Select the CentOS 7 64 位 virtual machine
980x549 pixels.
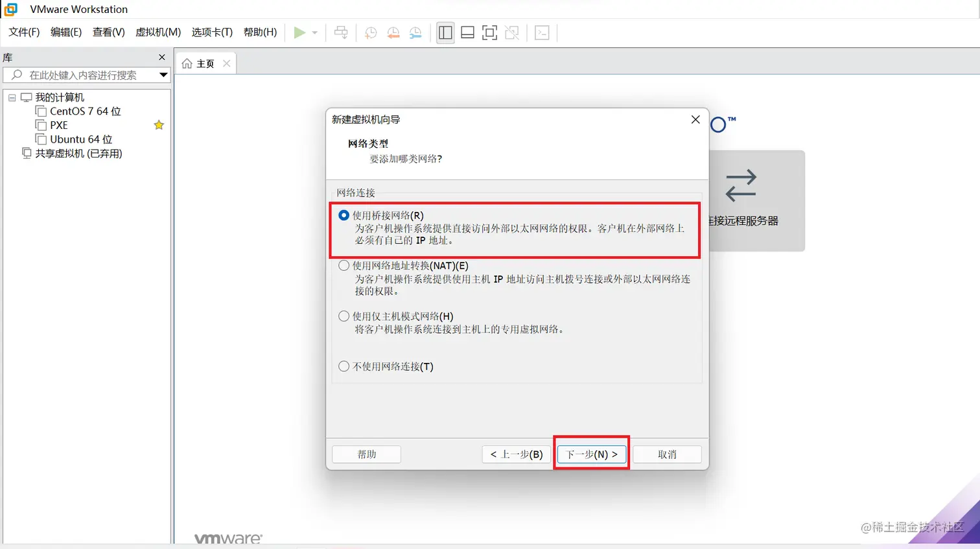click(x=85, y=111)
